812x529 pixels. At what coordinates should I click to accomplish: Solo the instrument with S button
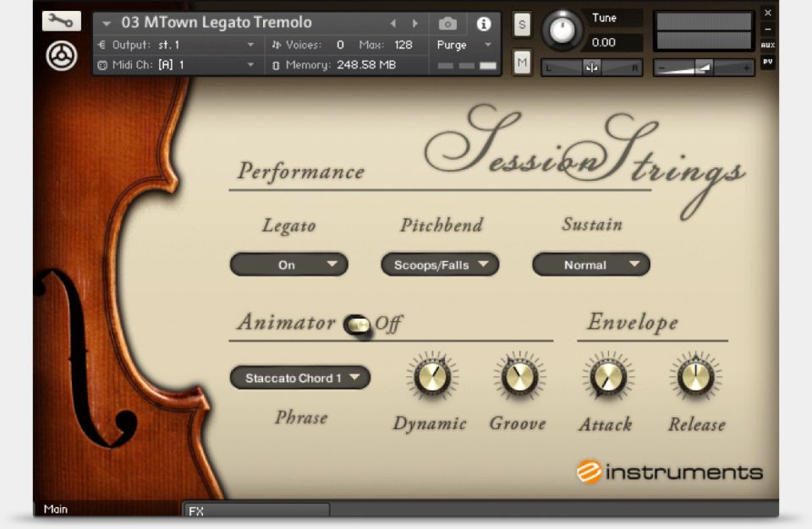[x=522, y=25]
